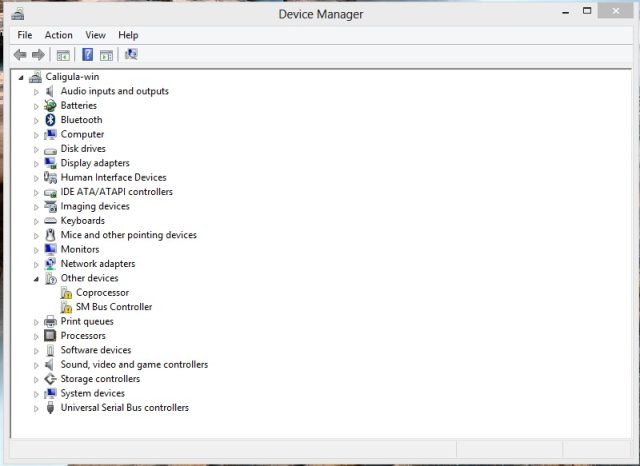Viewport: 640px width, 466px height.
Task: Click the Disk drives icon
Action: [50, 150]
